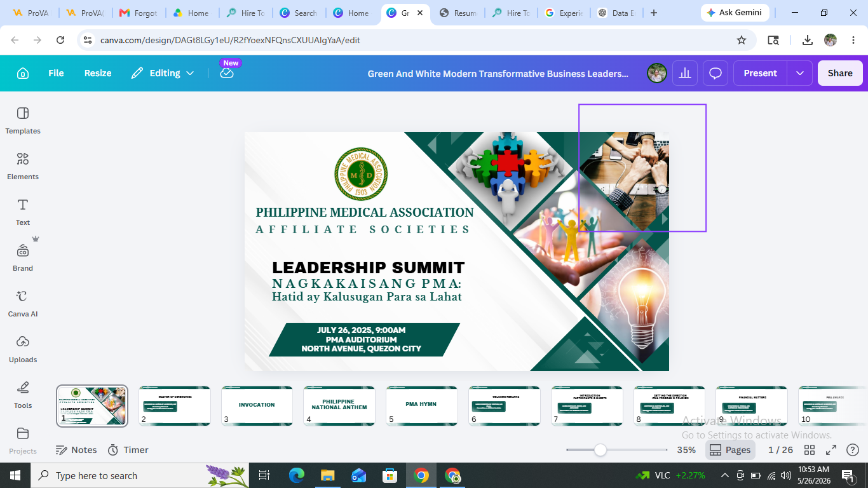Click the Philippine Medical Association logo on slide
Viewport: 868px width, 488px height.
click(361, 174)
